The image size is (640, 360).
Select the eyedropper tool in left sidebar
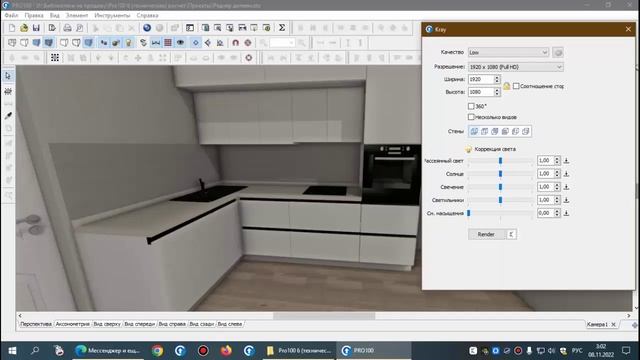[x=8, y=116]
